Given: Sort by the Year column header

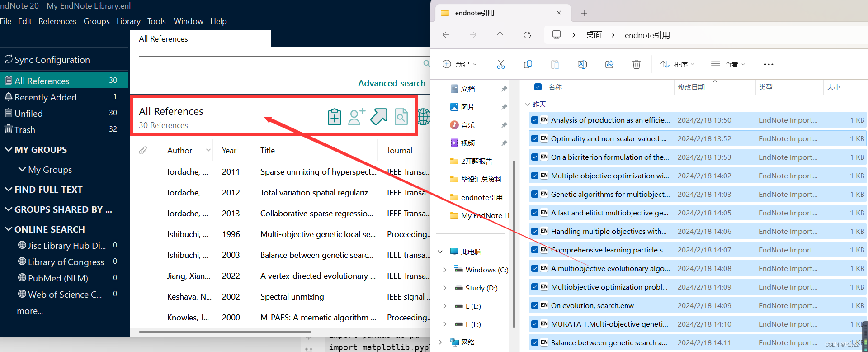Looking at the screenshot, I should (229, 150).
